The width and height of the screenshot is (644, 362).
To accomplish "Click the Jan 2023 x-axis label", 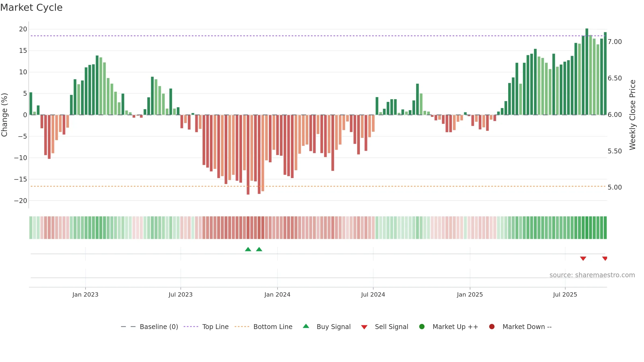I will click(x=85, y=295).
